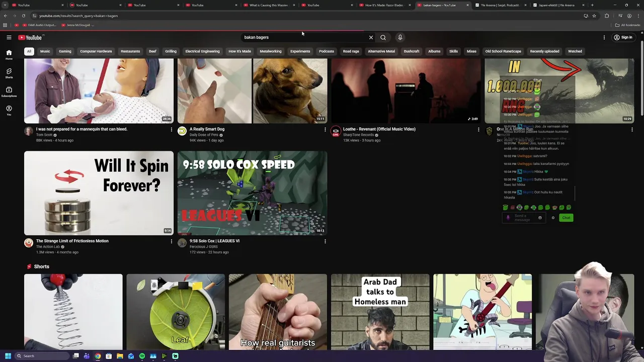644x362 pixels.
Task: Open the All Bookmarks folder
Action: pyautogui.click(x=628, y=25)
